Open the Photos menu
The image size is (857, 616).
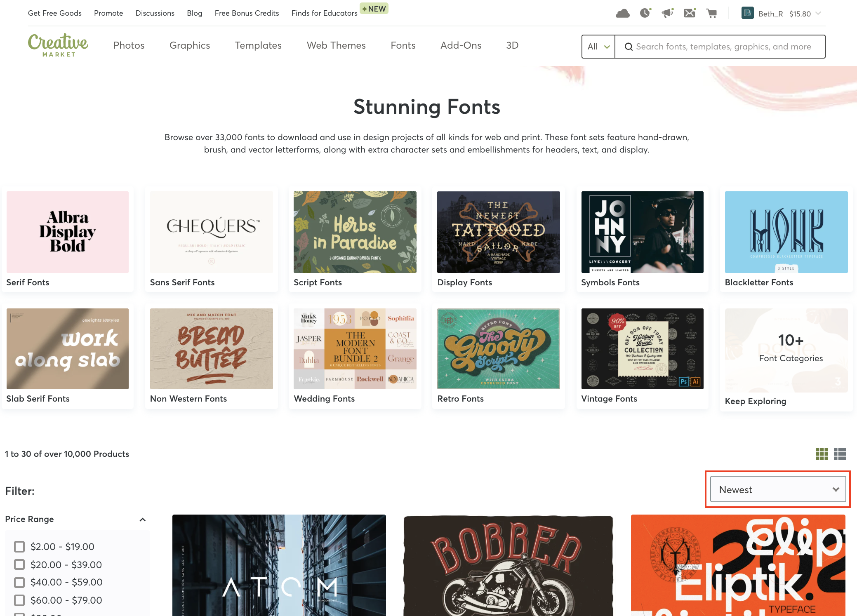[x=129, y=45]
